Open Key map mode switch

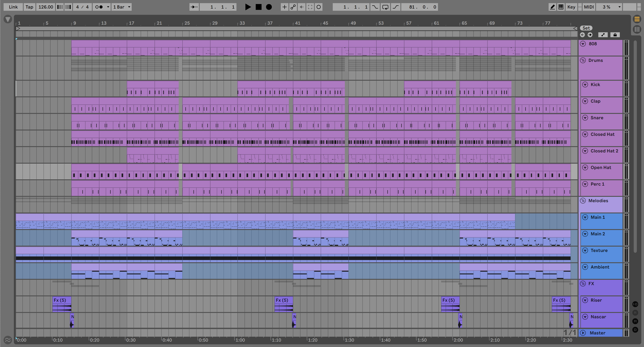pos(571,7)
